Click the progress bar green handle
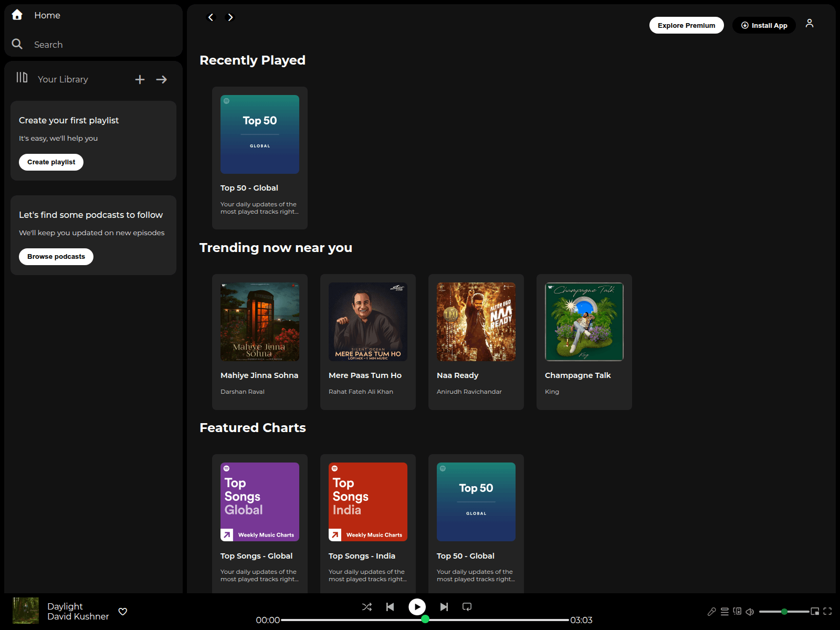The height and width of the screenshot is (630, 840). [425, 619]
